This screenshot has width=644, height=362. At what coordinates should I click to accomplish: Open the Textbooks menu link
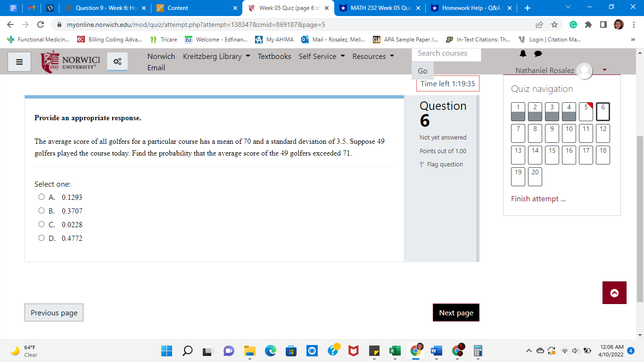pos(274,56)
